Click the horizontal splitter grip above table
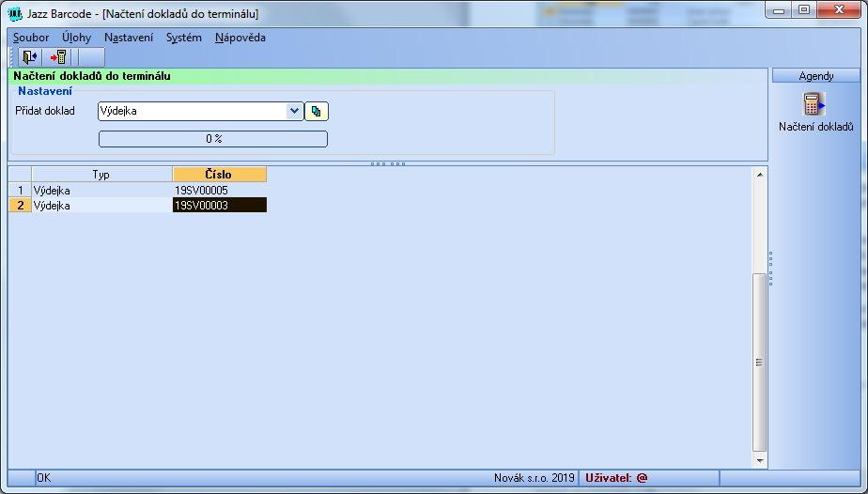 [388, 163]
